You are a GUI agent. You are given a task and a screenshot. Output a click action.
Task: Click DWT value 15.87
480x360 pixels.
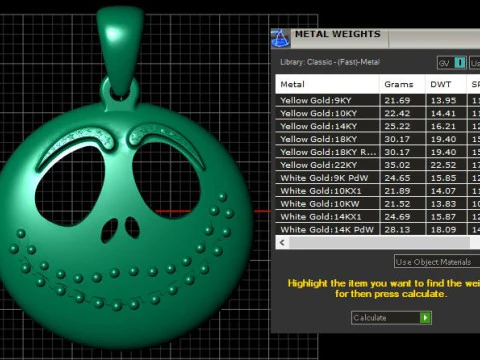pos(443,217)
